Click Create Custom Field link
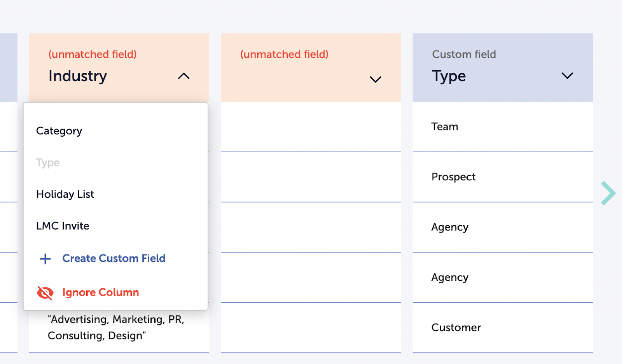 114,258
